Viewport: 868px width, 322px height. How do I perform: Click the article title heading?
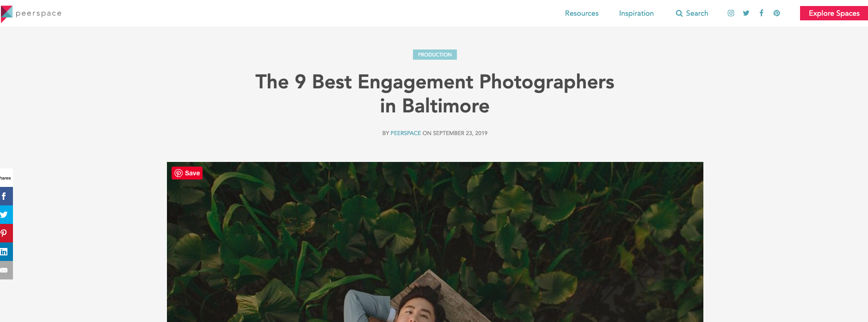435,94
